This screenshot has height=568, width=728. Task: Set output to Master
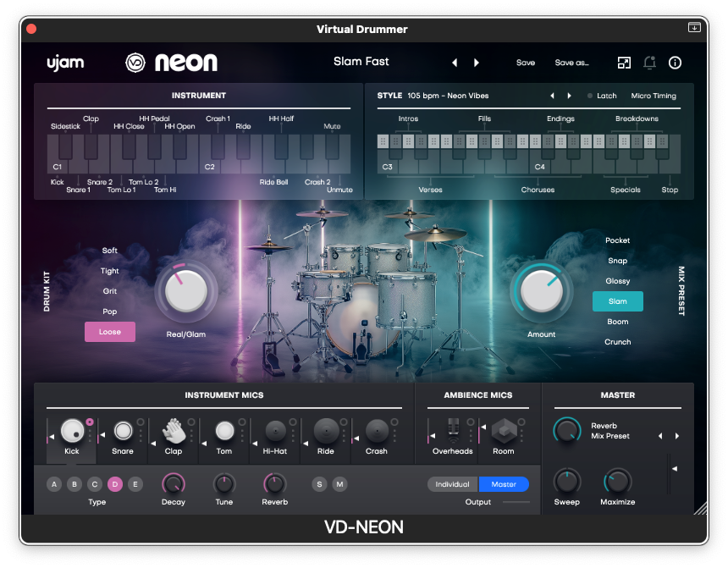504,484
